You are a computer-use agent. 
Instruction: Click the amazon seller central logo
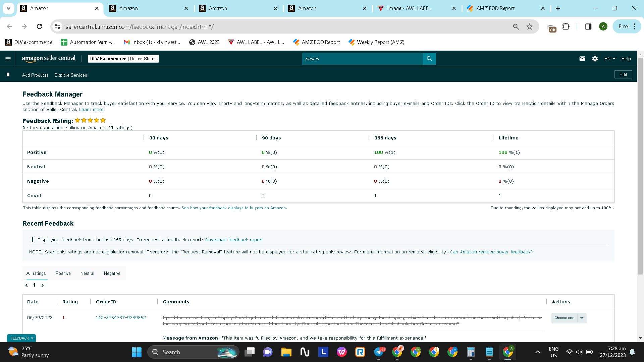pos(49,59)
